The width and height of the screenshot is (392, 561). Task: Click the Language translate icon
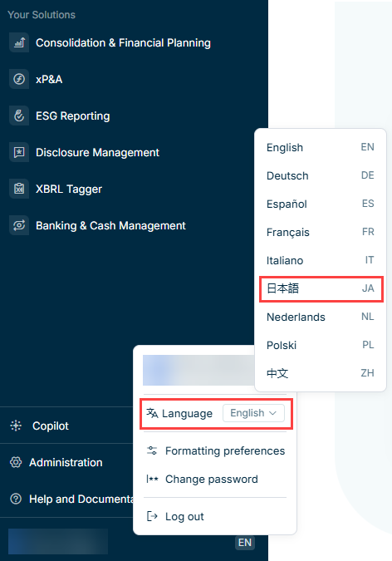coord(152,413)
